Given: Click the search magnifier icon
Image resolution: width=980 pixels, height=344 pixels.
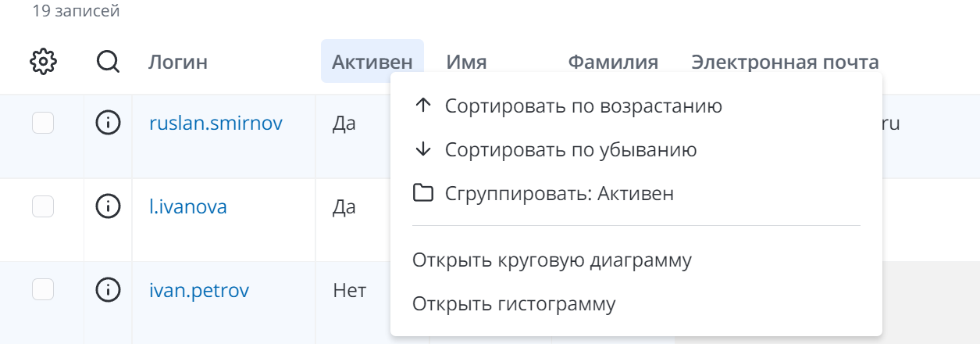Looking at the screenshot, I should 108,62.
